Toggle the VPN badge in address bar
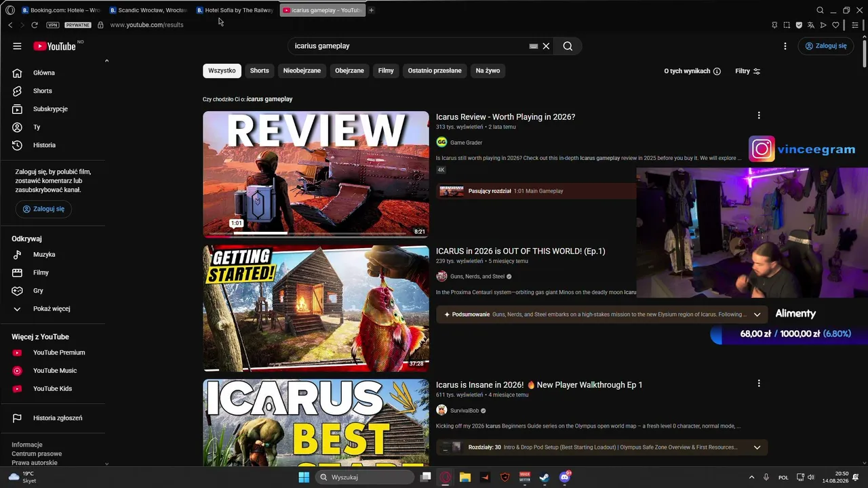This screenshot has height=488, width=868. pyautogui.click(x=53, y=25)
